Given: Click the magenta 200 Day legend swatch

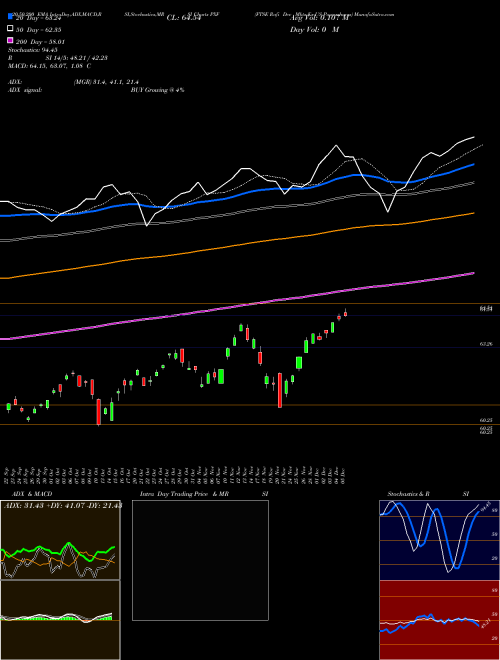Looking at the screenshot, I should 10,40.
